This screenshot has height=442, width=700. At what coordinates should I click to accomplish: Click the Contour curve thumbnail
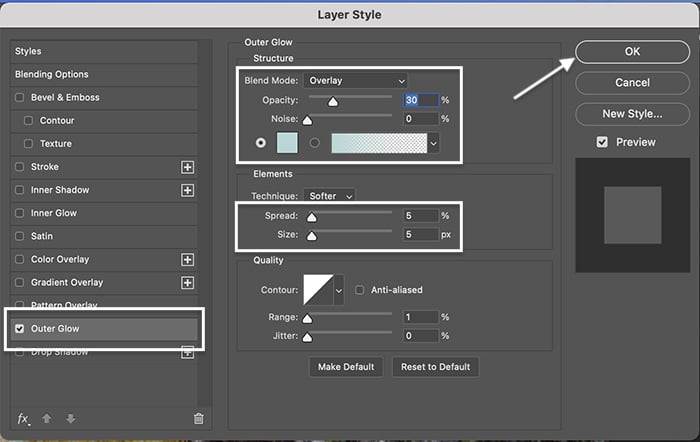[x=318, y=290]
